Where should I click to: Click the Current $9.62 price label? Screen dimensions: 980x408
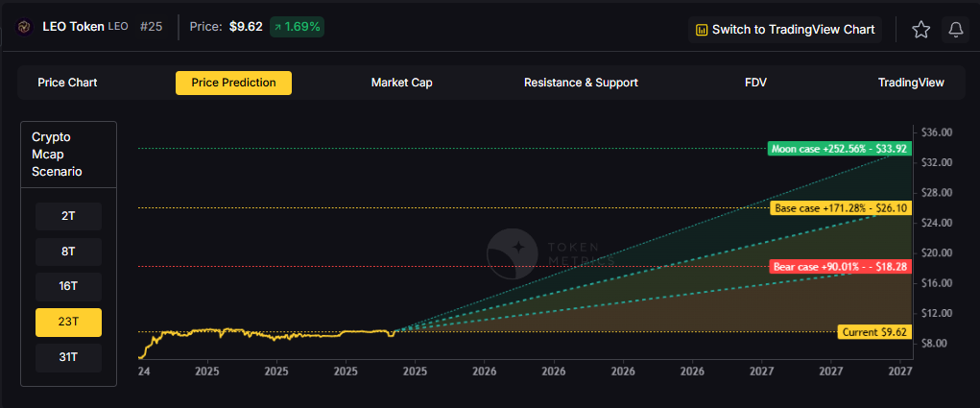pos(874,332)
